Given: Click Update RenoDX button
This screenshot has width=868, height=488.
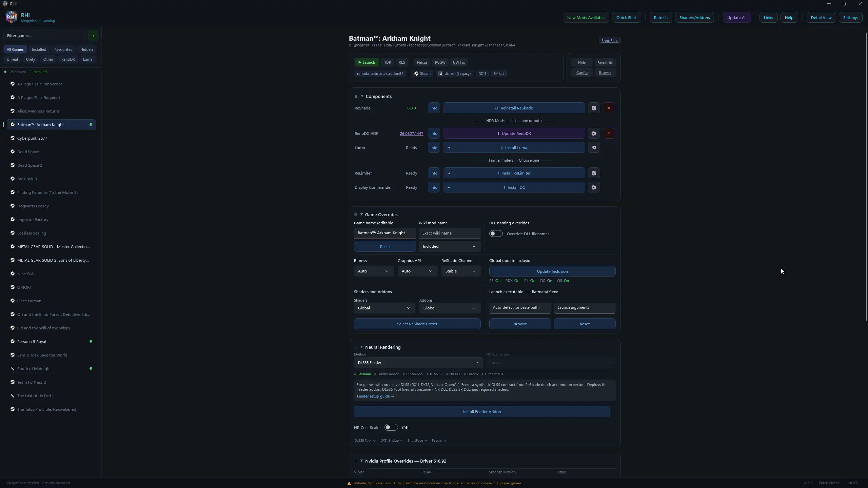Looking at the screenshot, I should (514, 134).
